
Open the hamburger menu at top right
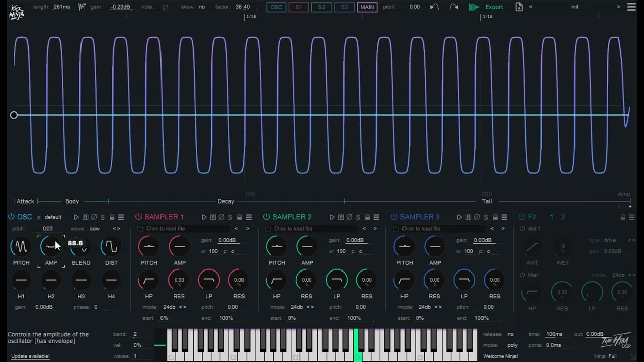click(631, 7)
